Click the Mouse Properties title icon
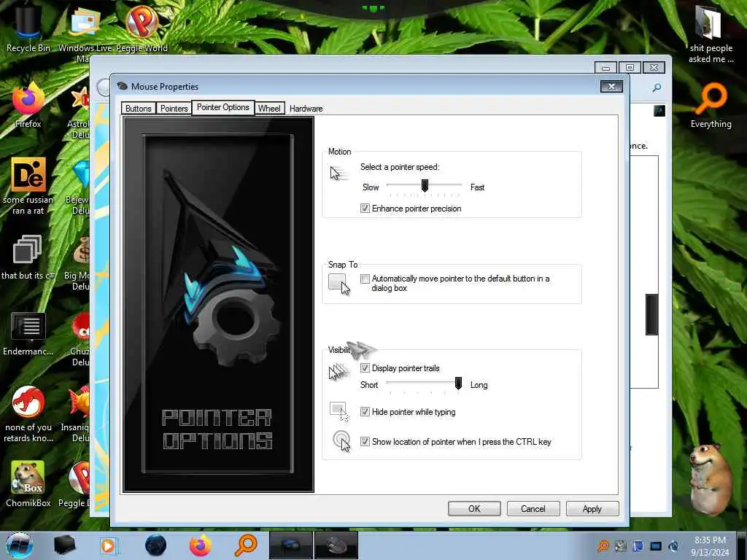The width and height of the screenshot is (747, 560). 123,86
